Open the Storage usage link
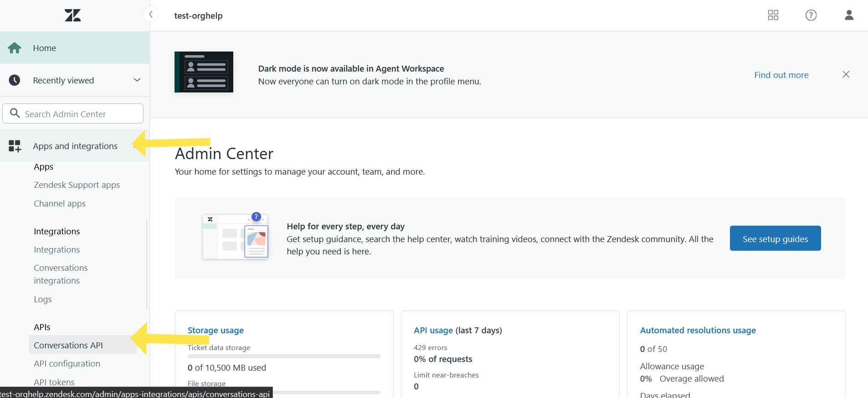This screenshot has width=868, height=398. (x=216, y=330)
